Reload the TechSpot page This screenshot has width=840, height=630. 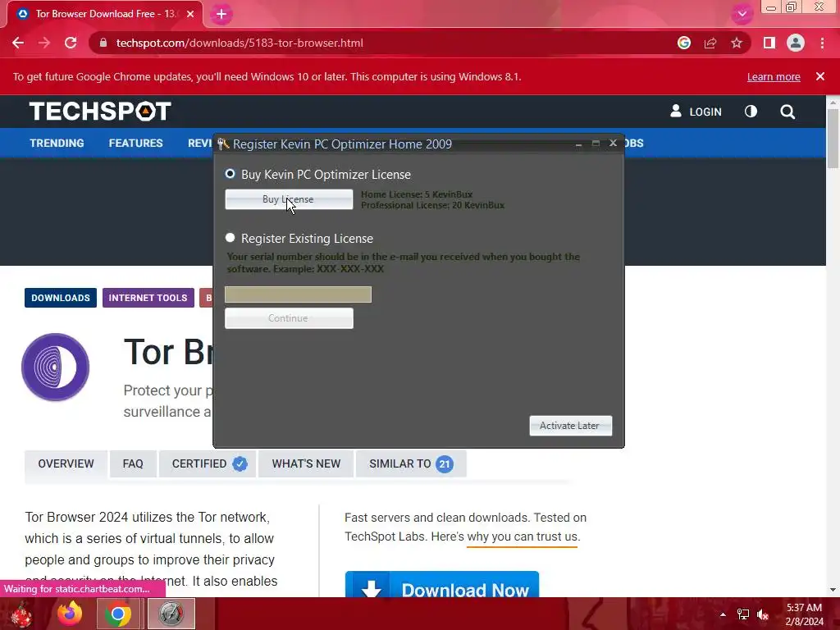click(71, 43)
